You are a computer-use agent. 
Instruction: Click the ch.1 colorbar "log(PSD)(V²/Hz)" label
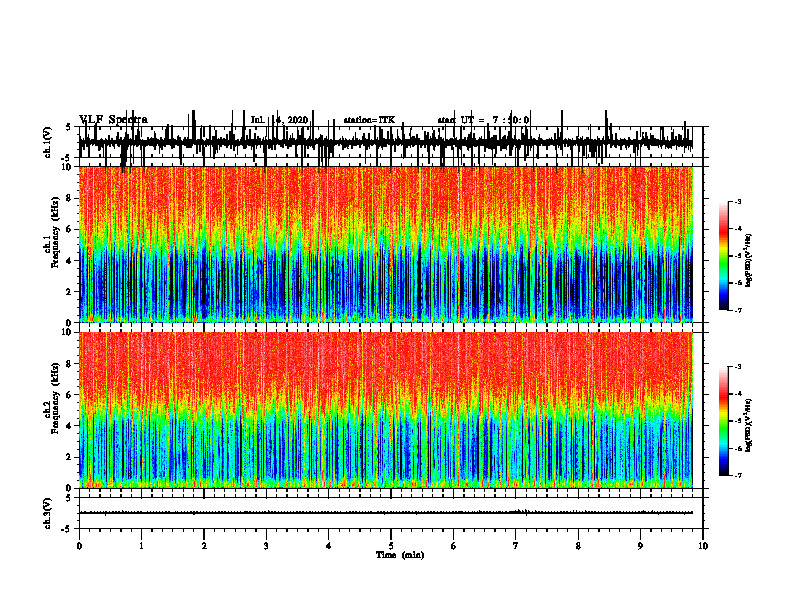pos(749,260)
